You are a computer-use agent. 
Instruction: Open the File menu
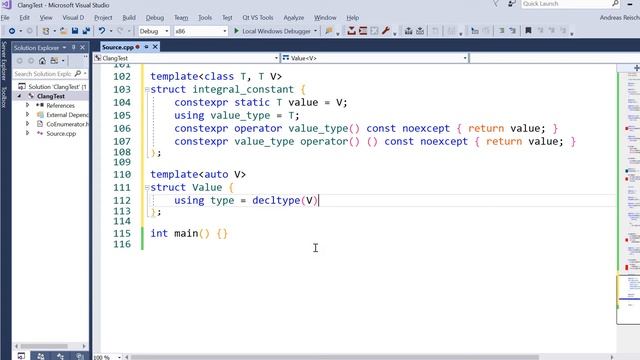click(x=5, y=18)
